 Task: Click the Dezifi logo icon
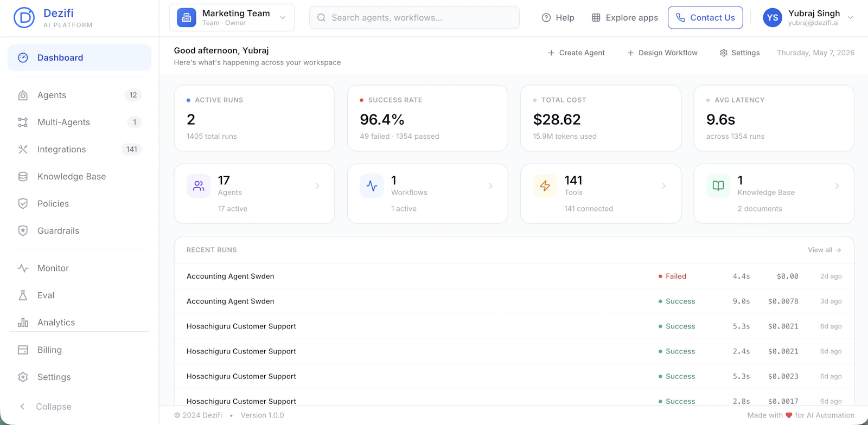[24, 18]
